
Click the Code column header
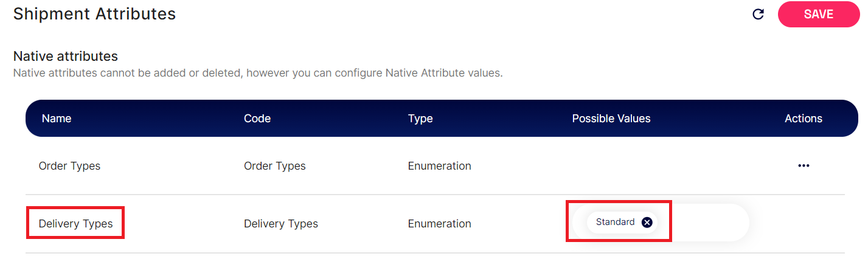click(x=257, y=119)
